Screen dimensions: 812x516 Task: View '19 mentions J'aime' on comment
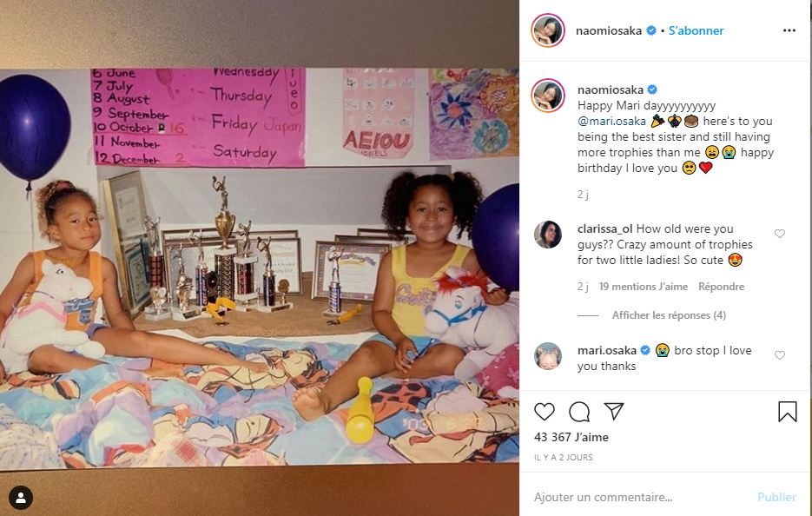pos(644,287)
